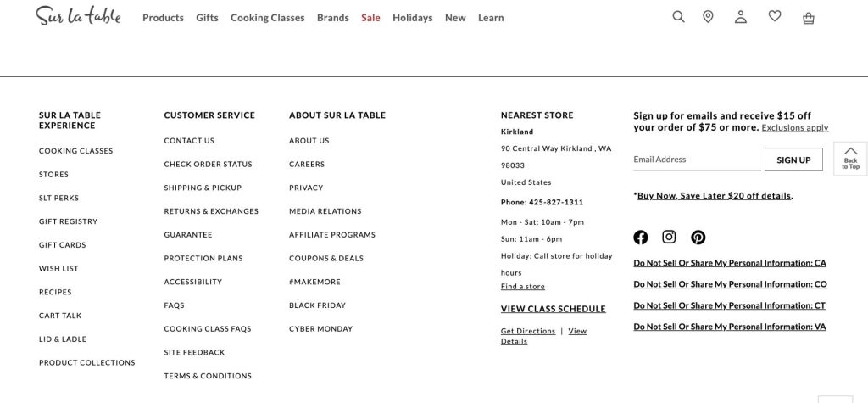Open the wish list heart icon
The height and width of the screenshot is (403, 868).
point(775,16)
